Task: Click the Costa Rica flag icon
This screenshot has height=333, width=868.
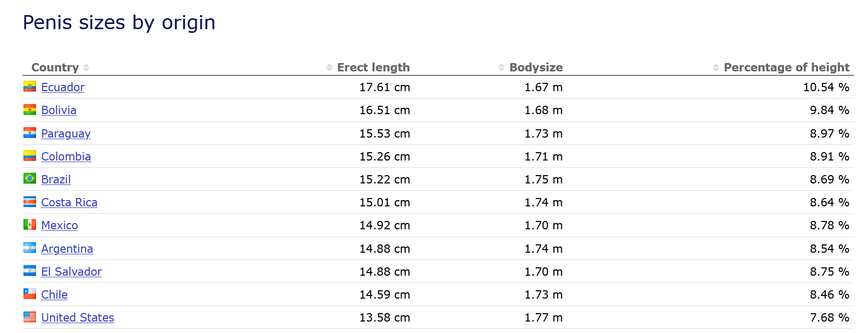Action: click(x=30, y=202)
